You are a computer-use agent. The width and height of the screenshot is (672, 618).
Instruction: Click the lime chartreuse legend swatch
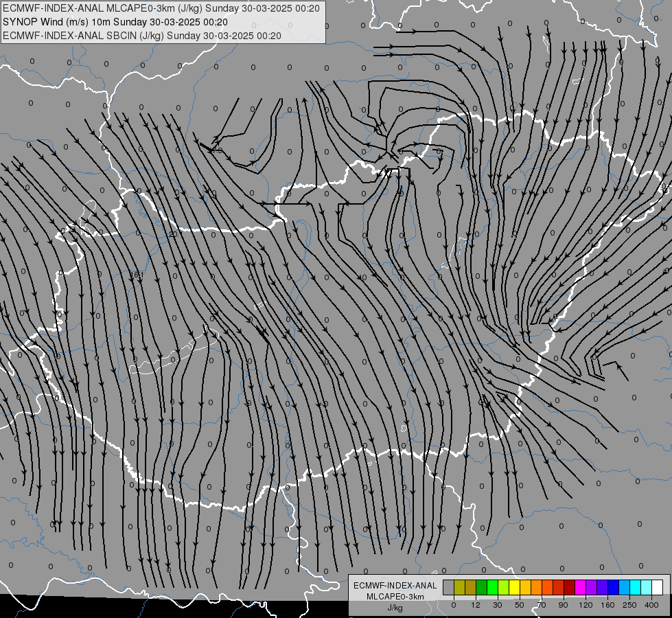pos(504,588)
